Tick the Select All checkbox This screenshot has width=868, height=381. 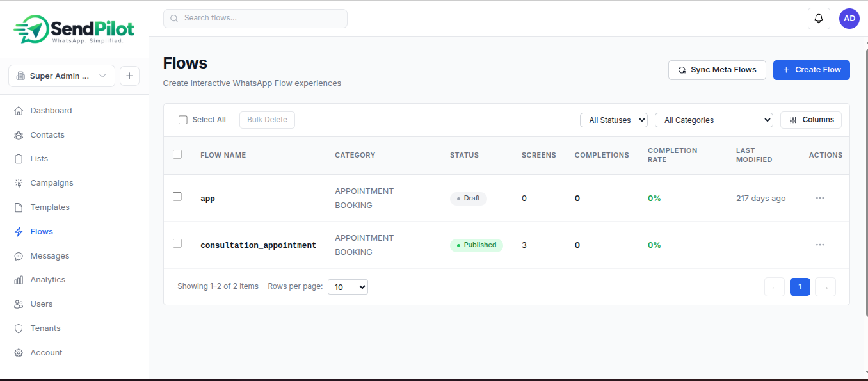[183, 120]
